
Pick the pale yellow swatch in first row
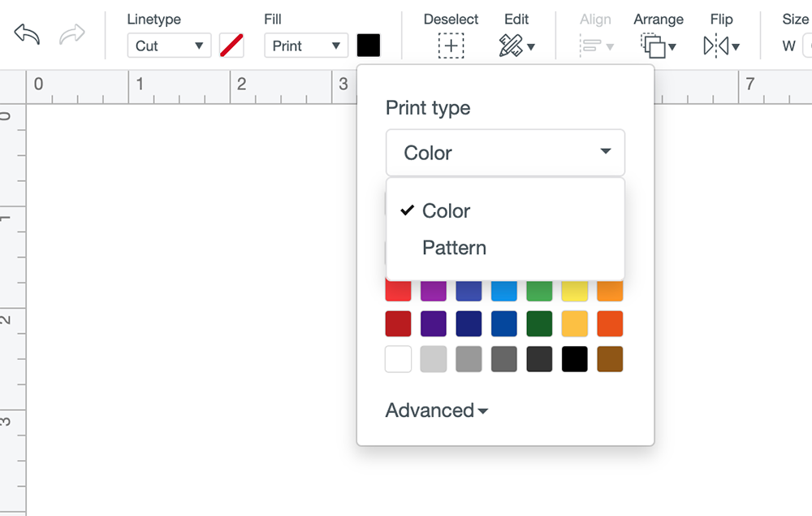pos(574,291)
